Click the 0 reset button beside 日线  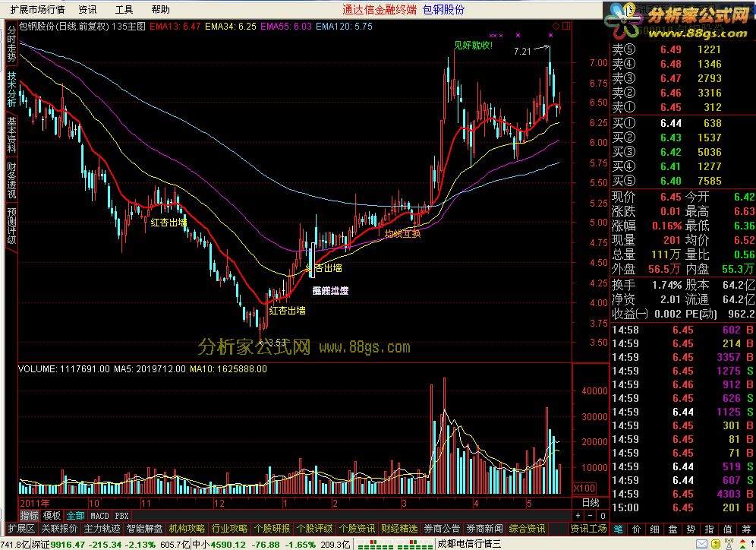pos(603,516)
